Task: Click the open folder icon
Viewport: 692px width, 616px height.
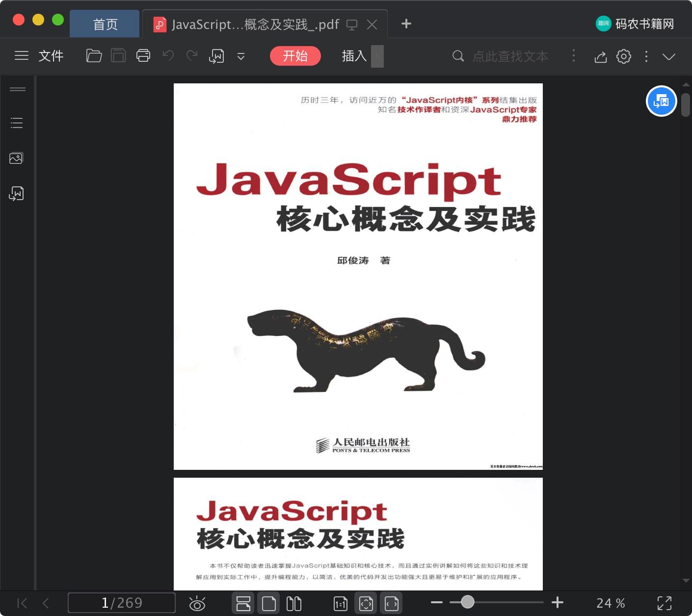Action: click(94, 56)
